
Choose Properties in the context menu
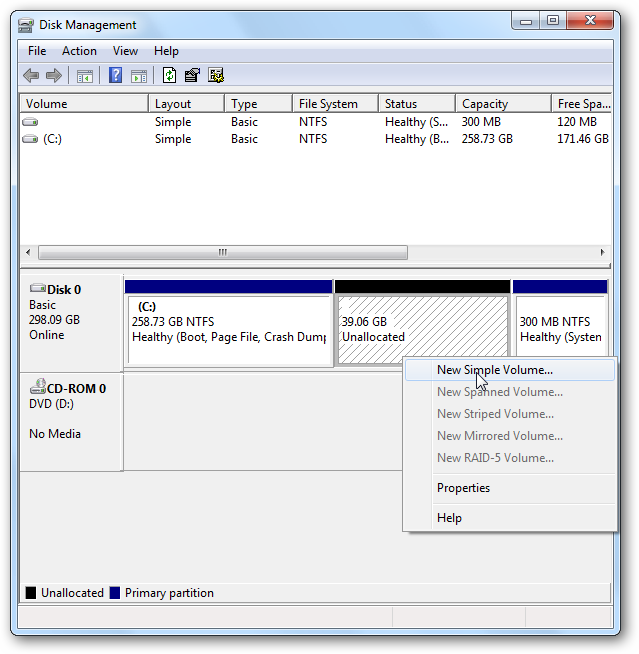point(510,488)
